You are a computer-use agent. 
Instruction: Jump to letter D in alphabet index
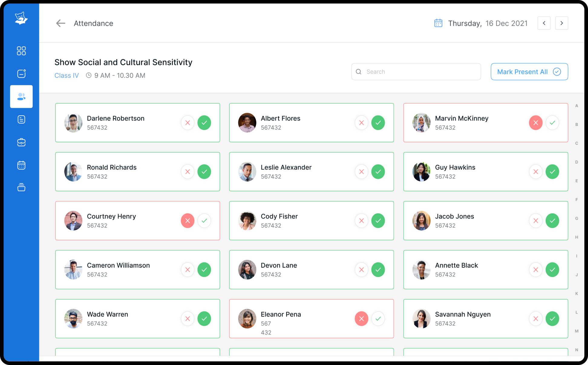pyautogui.click(x=577, y=162)
